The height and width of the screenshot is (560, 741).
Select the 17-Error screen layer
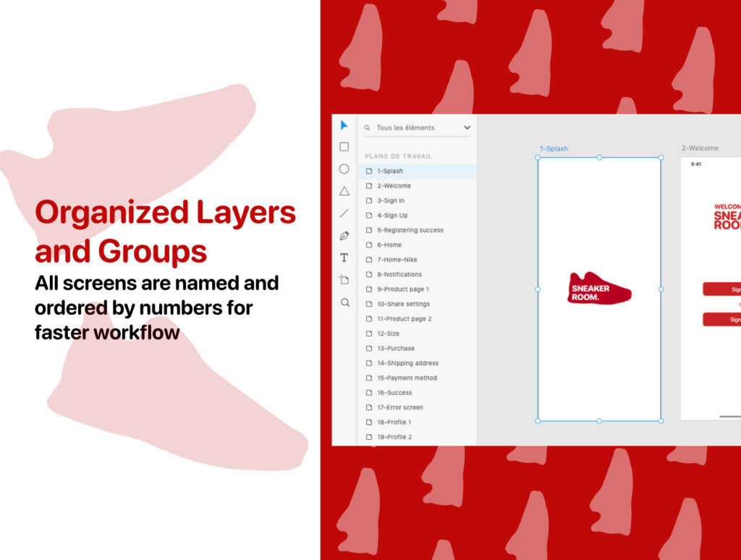(417, 407)
